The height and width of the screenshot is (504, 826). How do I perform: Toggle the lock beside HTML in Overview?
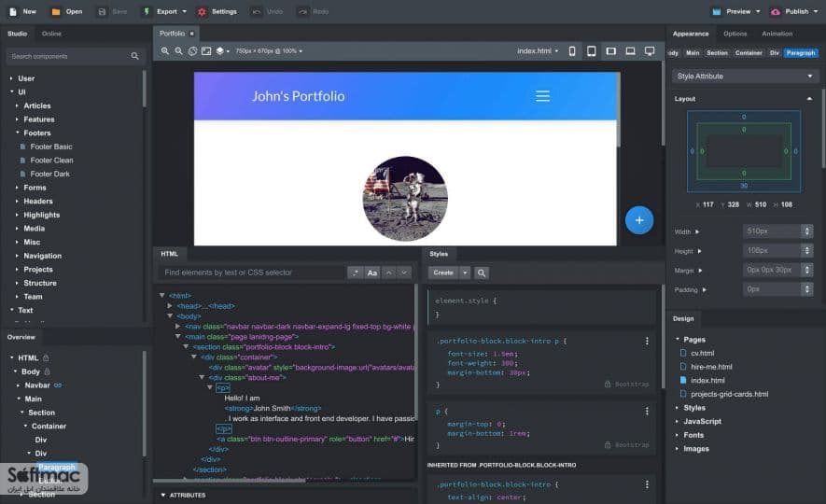click(x=46, y=358)
